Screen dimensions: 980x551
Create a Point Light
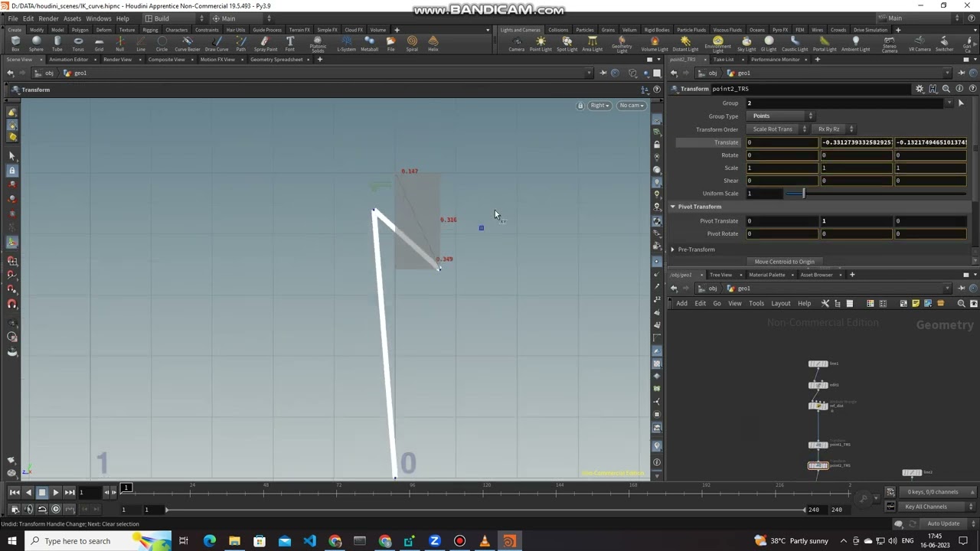541,44
